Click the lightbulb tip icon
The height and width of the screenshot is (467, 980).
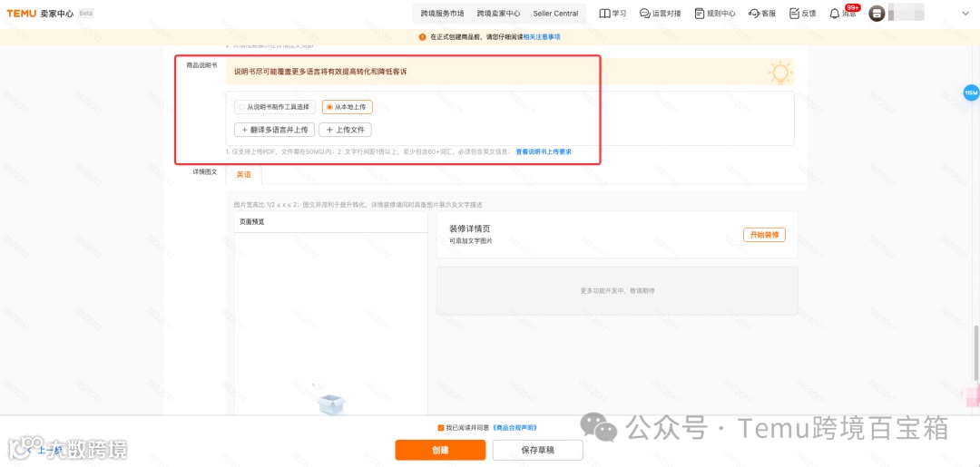pos(779,73)
